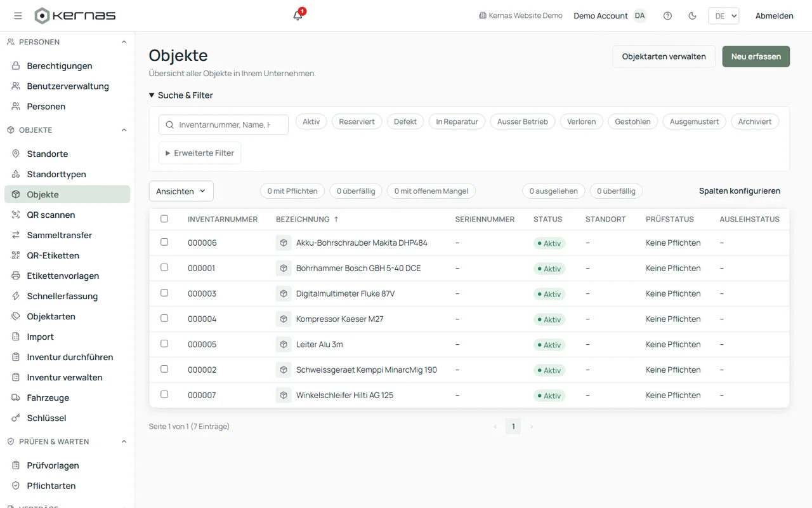Sort by the Bezeichnung column
The width and height of the screenshot is (812, 508).
coord(307,219)
